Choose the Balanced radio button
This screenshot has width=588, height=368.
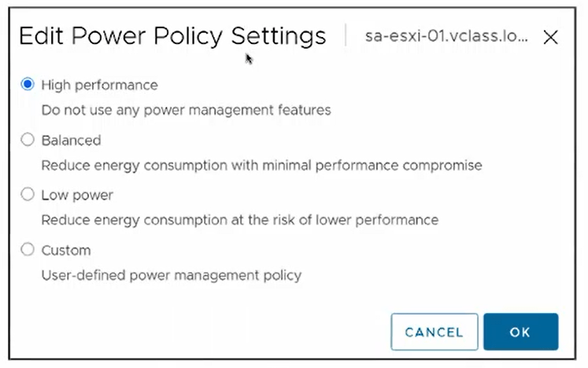(x=28, y=140)
